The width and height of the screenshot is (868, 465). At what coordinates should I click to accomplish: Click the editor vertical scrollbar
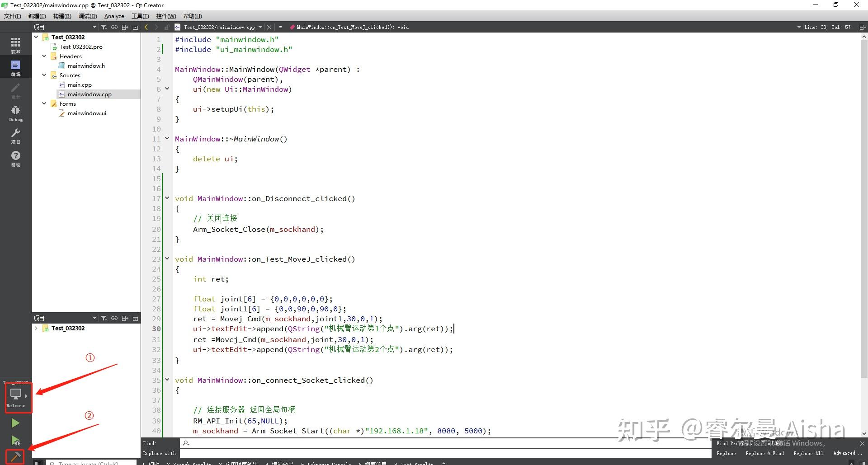(x=864, y=208)
